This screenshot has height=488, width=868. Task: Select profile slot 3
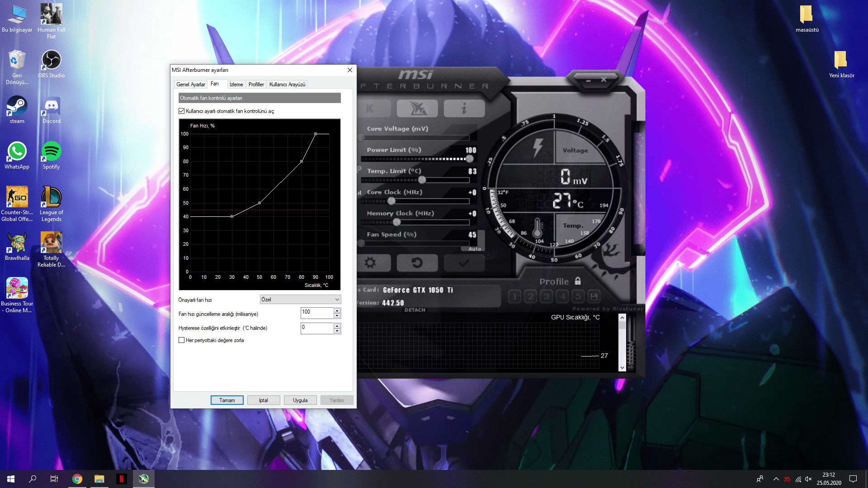[x=547, y=296]
